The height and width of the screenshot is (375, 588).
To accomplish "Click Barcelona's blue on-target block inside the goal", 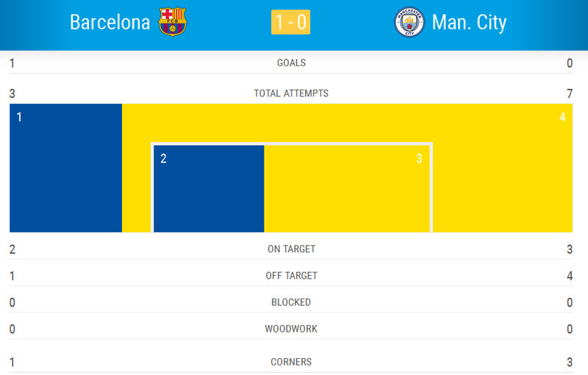I will click(x=209, y=189).
